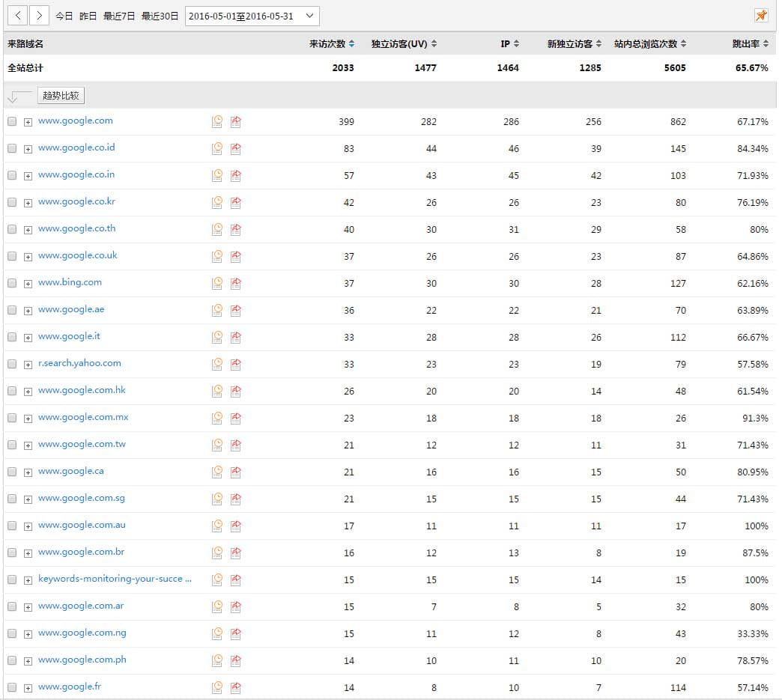Open history trend icon for www.google.ae

[x=217, y=310]
